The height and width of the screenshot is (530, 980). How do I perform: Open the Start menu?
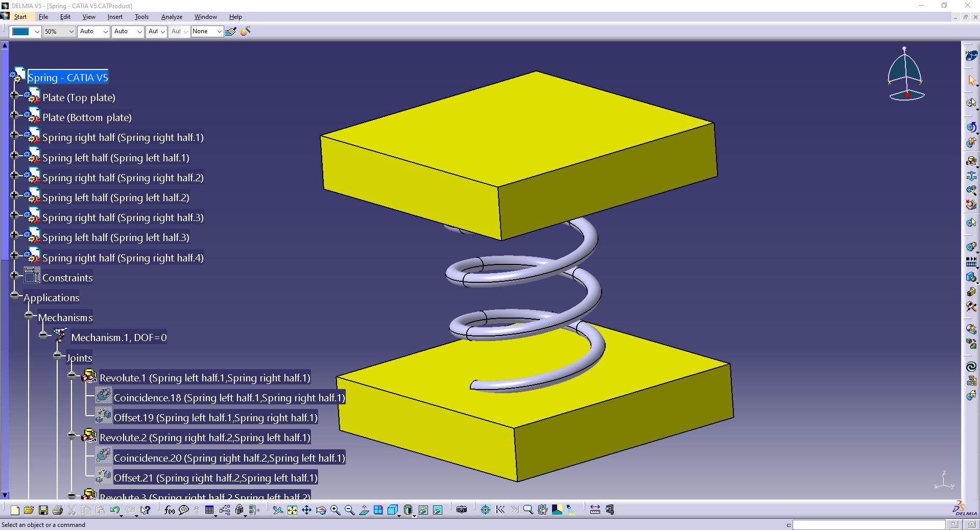(x=20, y=17)
